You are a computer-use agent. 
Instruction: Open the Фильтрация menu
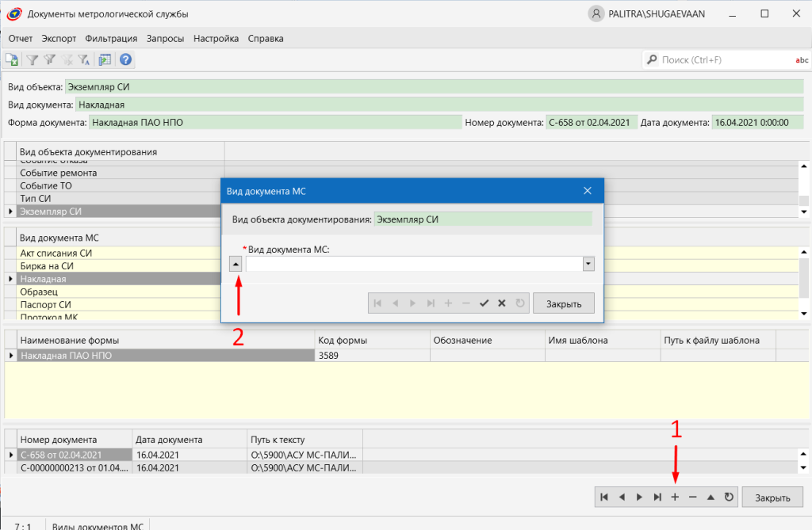coord(111,38)
